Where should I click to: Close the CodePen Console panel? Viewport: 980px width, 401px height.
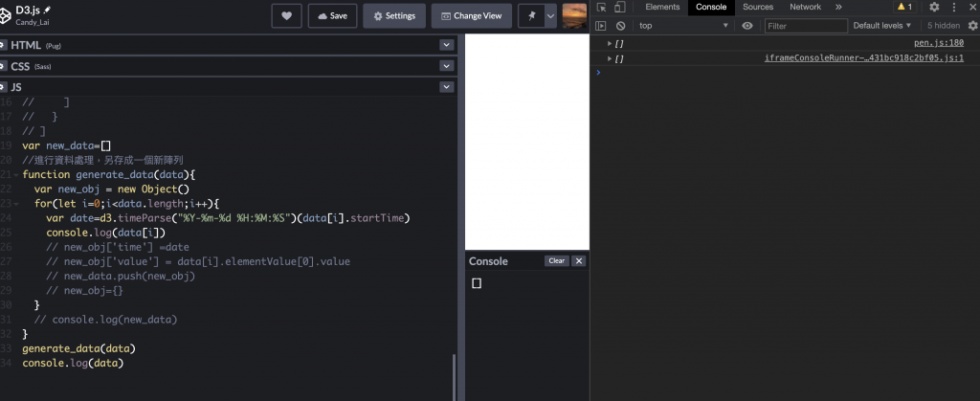click(579, 261)
